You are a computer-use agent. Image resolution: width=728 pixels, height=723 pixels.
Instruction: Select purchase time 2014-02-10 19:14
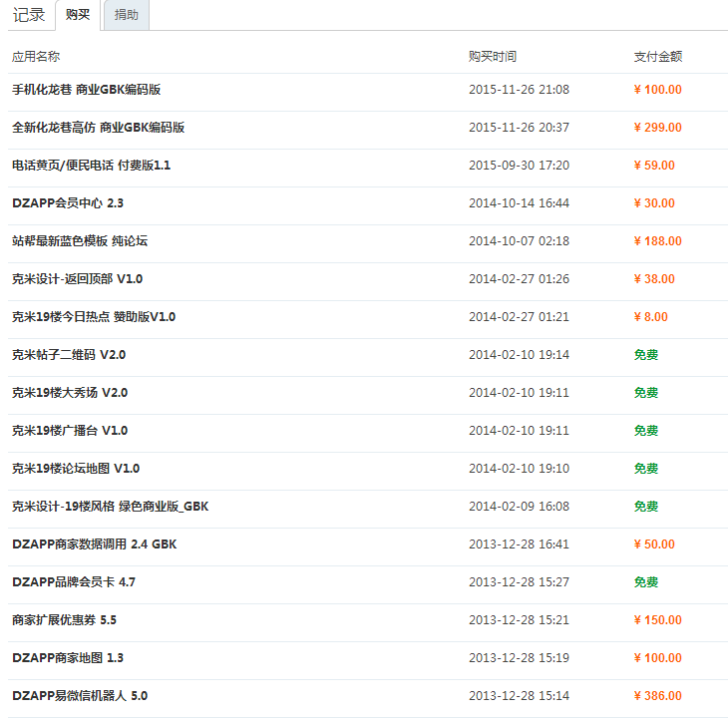pos(519,355)
